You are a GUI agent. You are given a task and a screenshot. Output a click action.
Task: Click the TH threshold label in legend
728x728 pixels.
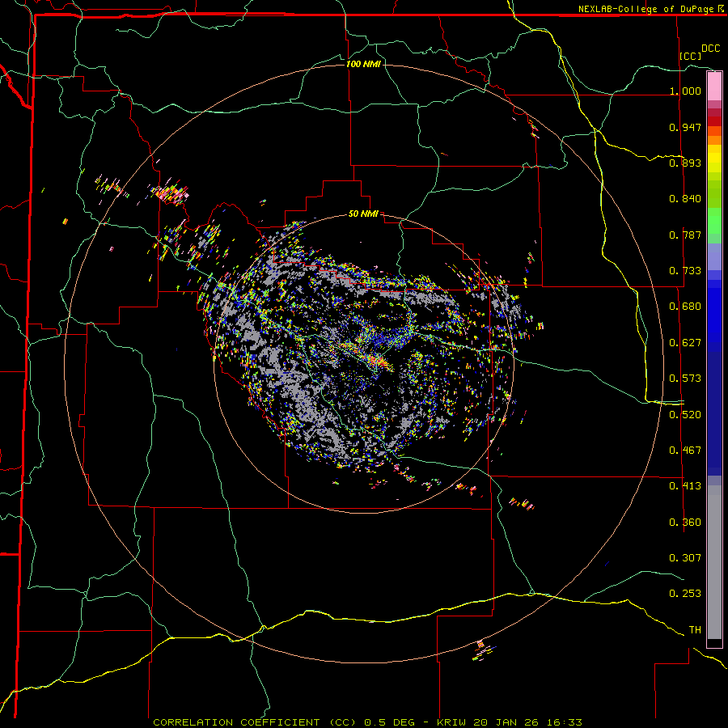[x=695, y=630]
